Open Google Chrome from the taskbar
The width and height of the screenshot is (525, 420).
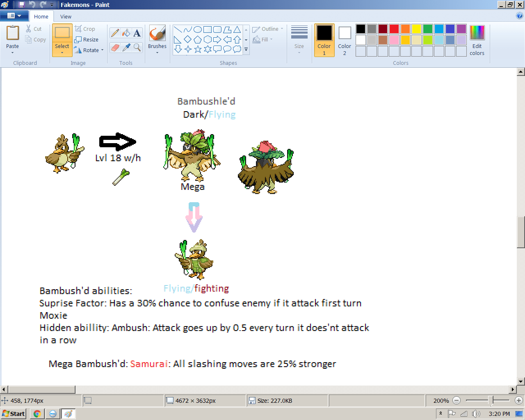37,413
